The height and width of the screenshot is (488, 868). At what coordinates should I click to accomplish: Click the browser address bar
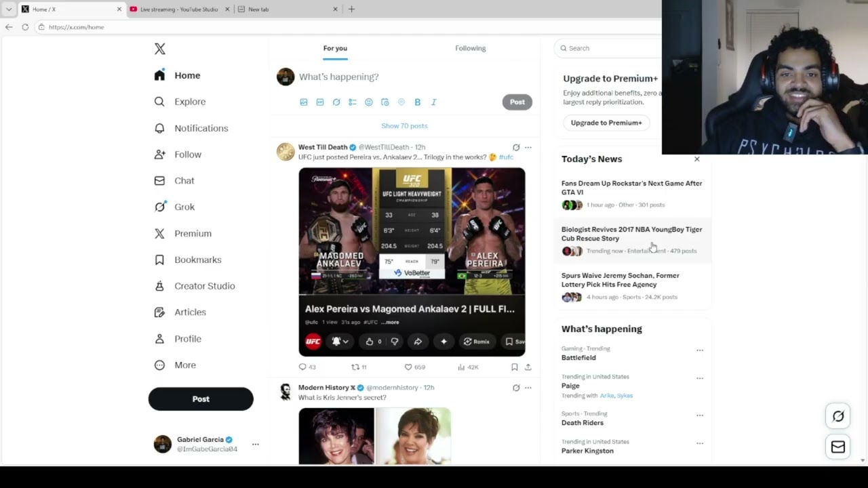point(347,27)
